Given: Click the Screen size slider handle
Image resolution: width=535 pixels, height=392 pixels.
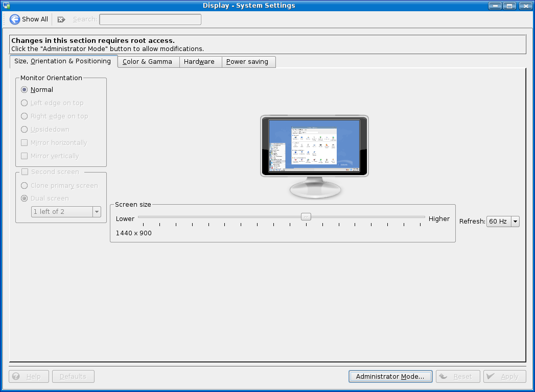Looking at the screenshot, I should [x=306, y=216].
